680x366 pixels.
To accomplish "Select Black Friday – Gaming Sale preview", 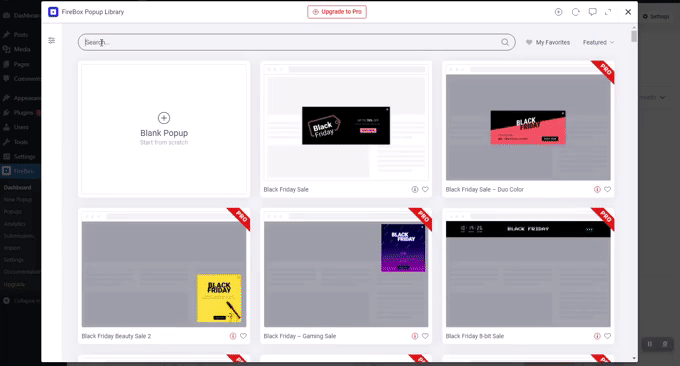I will click(x=346, y=270).
